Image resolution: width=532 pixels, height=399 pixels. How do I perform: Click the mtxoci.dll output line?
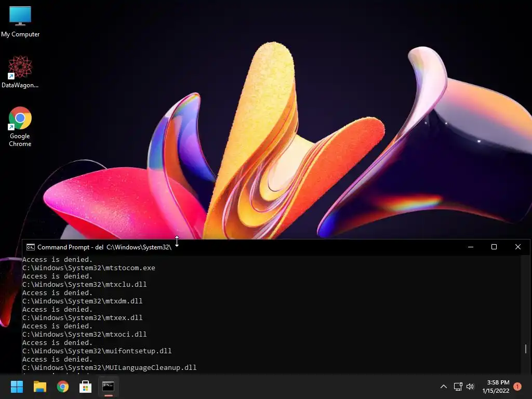pyautogui.click(x=85, y=334)
